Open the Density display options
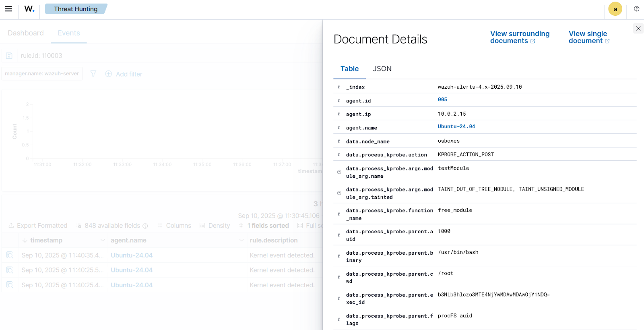The height and width of the screenshot is (330, 644). pyautogui.click(x=215, y=226)
